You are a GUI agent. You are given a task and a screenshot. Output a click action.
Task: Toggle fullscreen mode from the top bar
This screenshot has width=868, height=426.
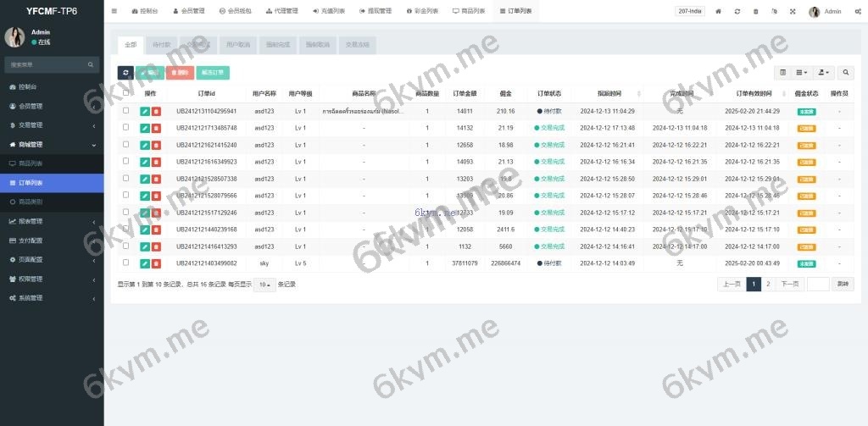coord(793,12)
